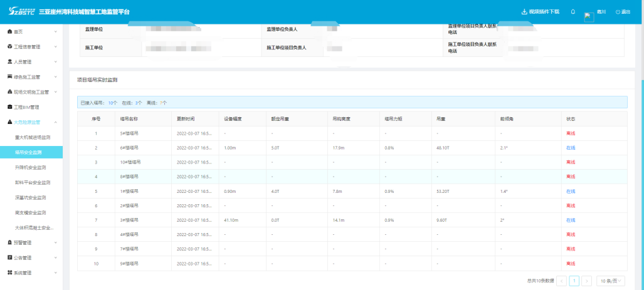Go to next page with pagination arrow
The width and height of the screenshot is (644, 290).
[586, 281]
